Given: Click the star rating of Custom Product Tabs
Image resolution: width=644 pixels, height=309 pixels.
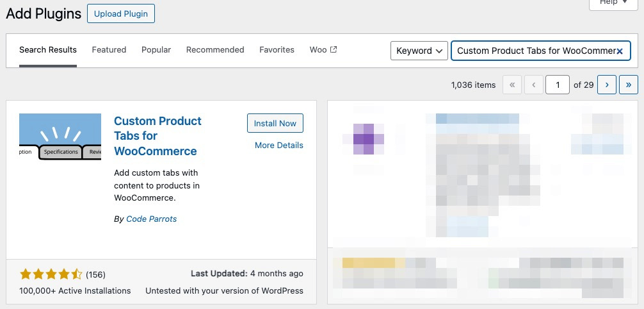Looking at the screenshot, I should (51, 274).
